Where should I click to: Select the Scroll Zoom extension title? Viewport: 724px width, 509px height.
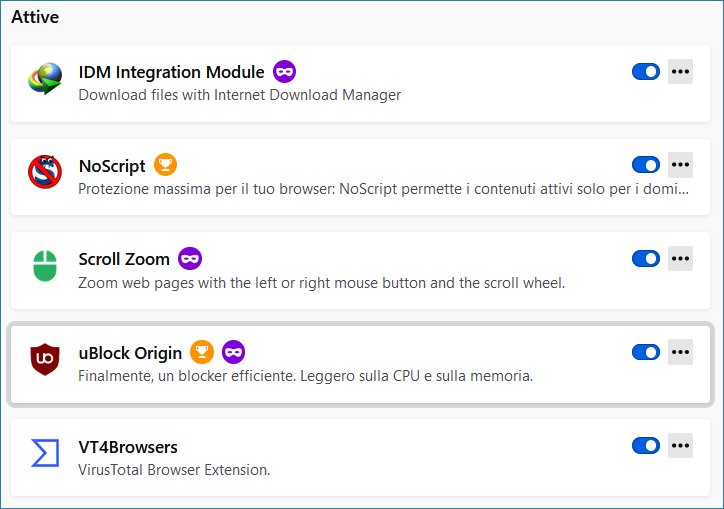[124, 259]
